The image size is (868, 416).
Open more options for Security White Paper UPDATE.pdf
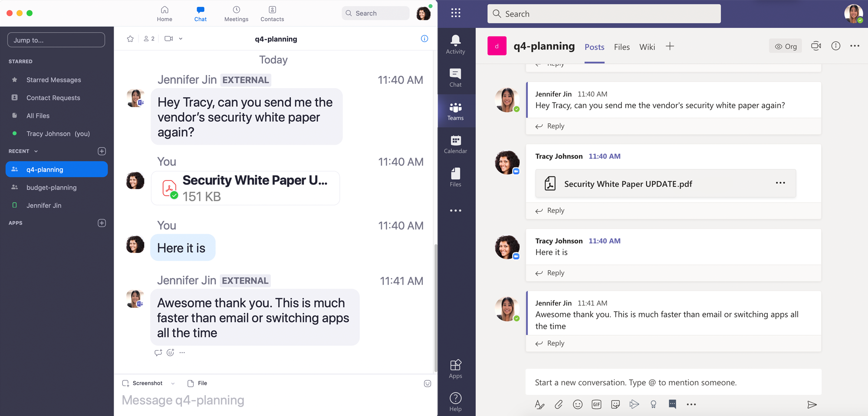(x=780, y=183)
